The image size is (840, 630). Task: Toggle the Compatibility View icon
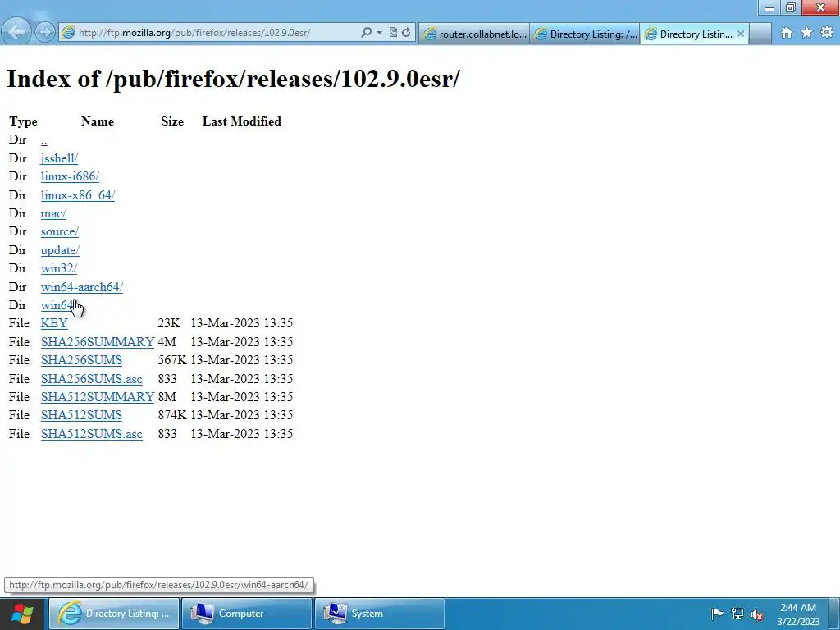pos(393,33)
